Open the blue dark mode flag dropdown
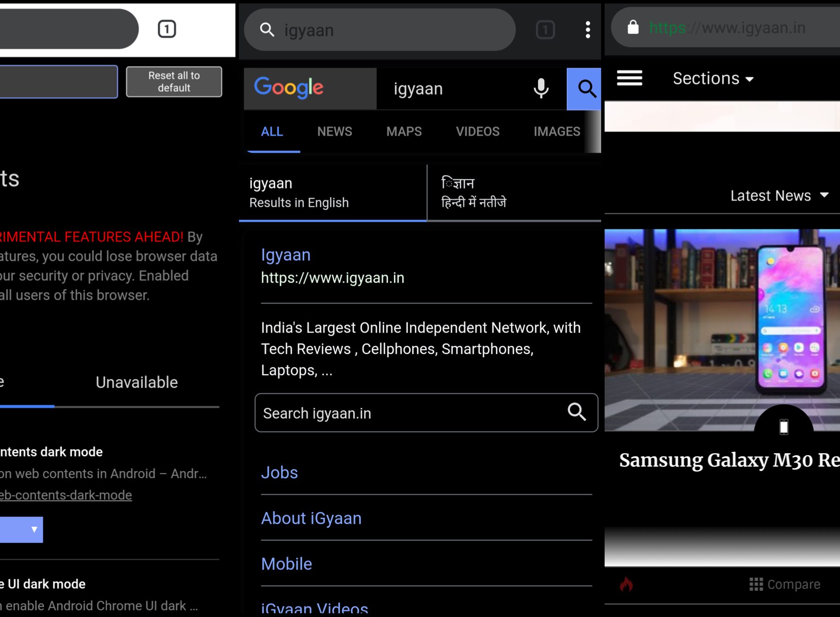The height and width of the screenshot is (617, 840). point(21,530)
